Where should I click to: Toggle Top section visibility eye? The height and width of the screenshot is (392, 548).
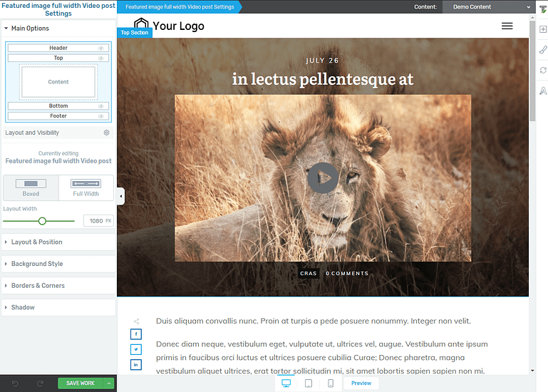(101, 58)
